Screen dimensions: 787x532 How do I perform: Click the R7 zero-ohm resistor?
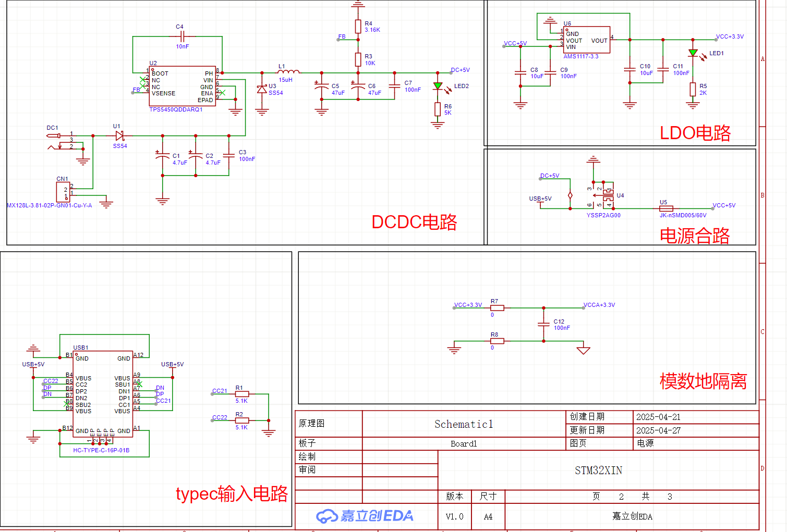tap(497, 308)
